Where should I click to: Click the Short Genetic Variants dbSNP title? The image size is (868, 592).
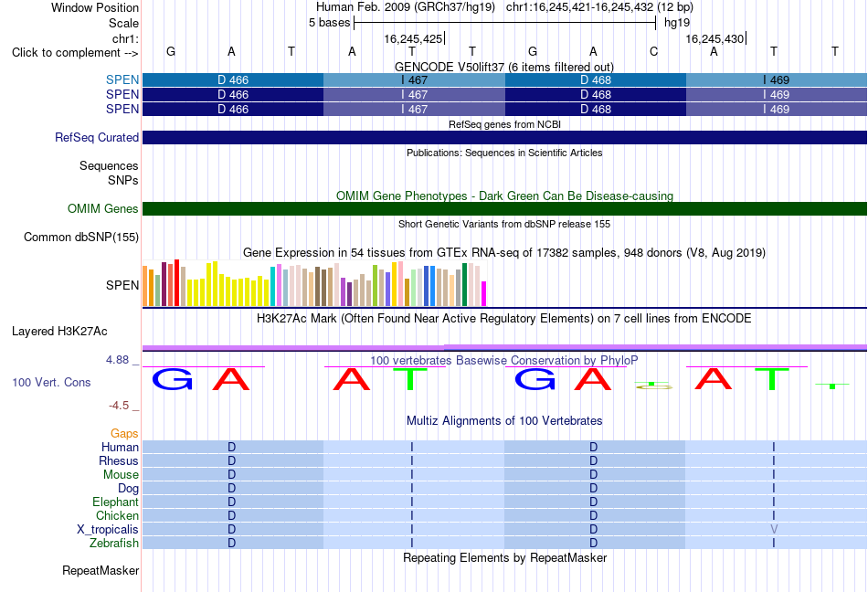tap(504, 224)
